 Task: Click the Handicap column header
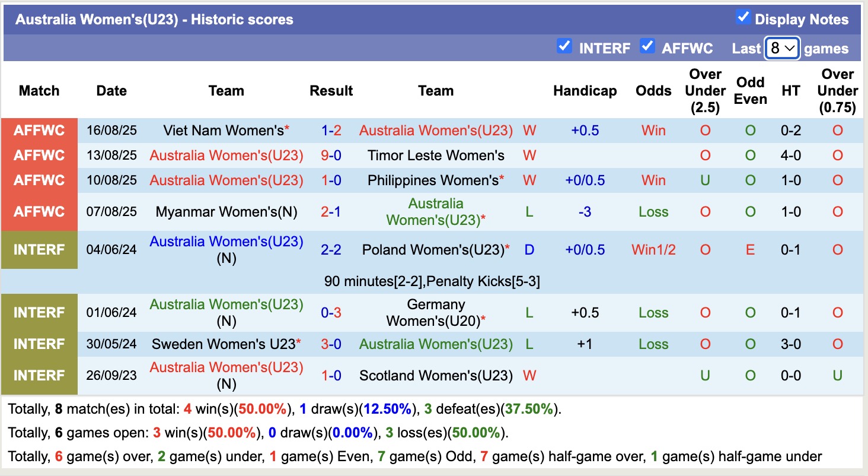pos(585,91)
